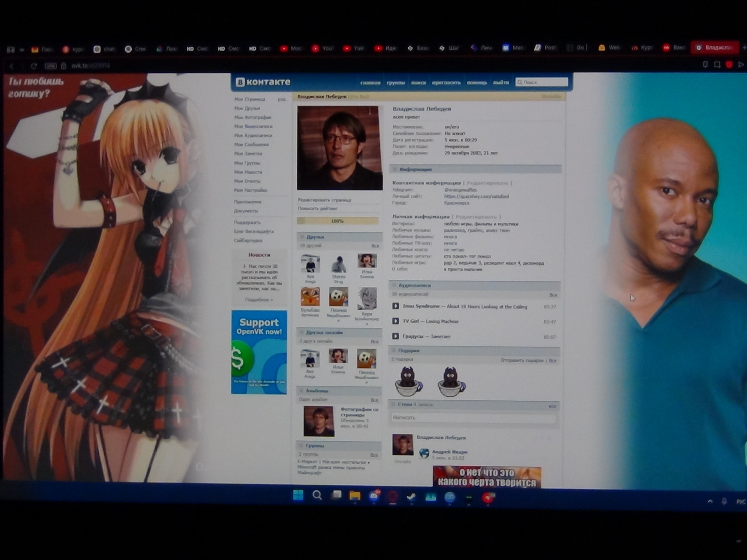The image size is (747, 560).
Task: Play the Irisu Syndrome audio track
Action: [x=395, y=306]
